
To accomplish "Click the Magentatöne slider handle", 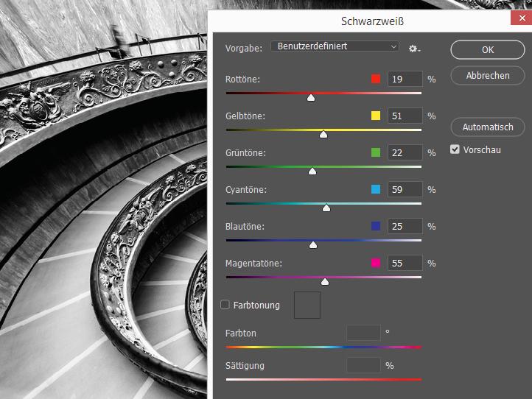I will [x=325, y=282].
